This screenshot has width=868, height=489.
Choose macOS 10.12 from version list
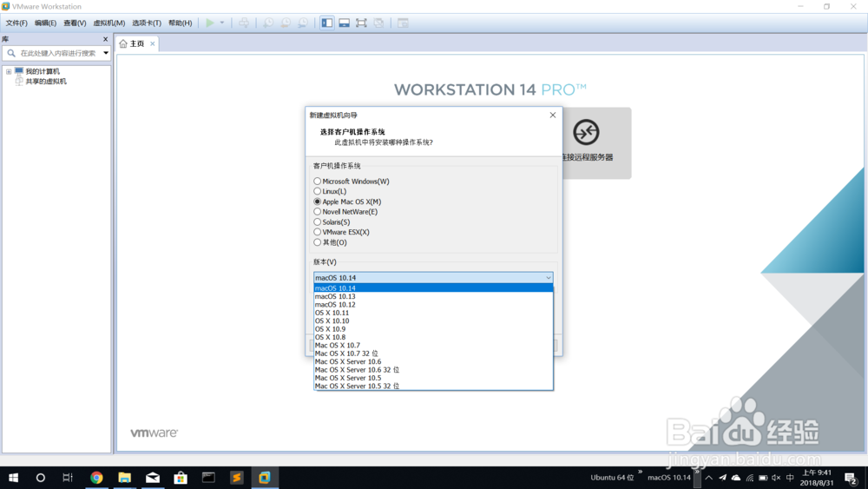pos(433,305)
